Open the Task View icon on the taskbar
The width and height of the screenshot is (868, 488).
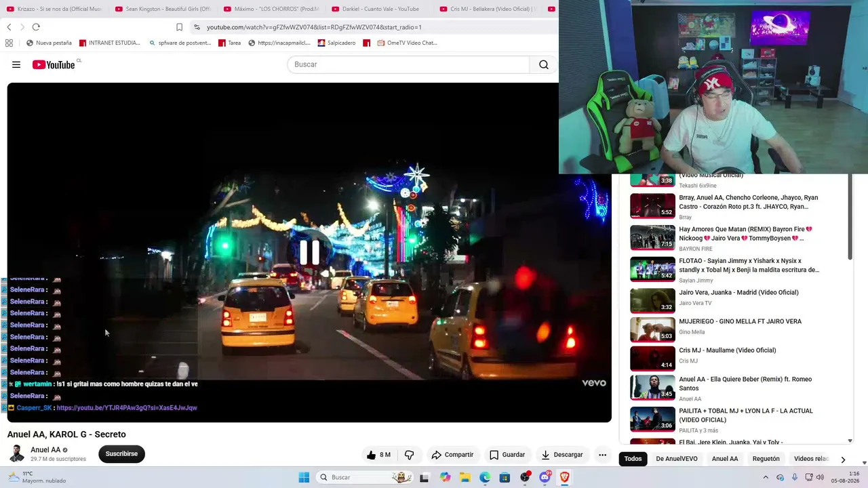click(425, 477)
